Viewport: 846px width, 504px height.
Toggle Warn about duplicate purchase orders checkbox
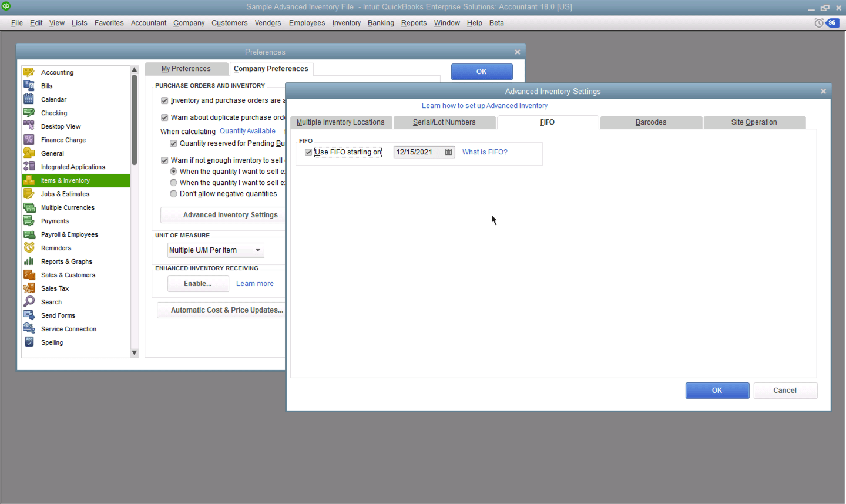coord(164,117)
